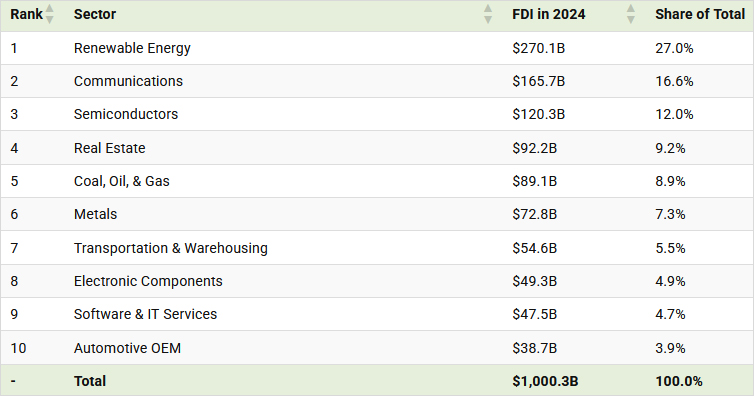Click the $270.1B FDI value
The height and width of the screenshot is (396, 754).
tap(539, 48)
